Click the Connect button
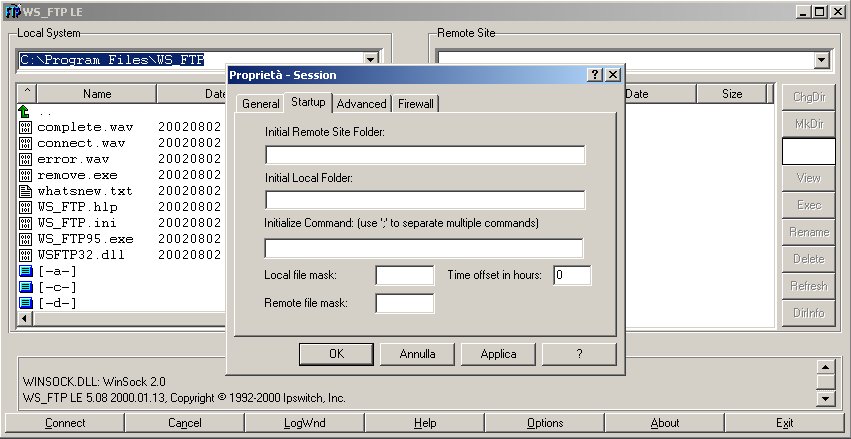This screenshot has height=439, width=851. click(x=65, y=423)
